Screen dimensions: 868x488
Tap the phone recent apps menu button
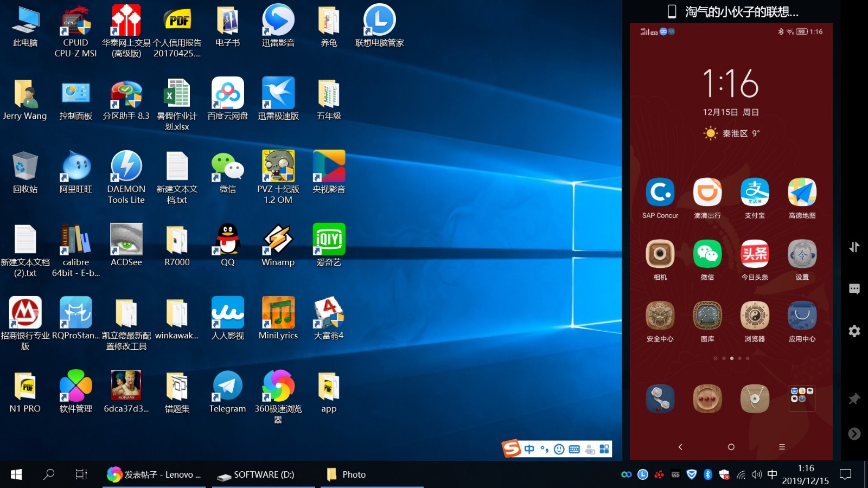pos(782,447)
